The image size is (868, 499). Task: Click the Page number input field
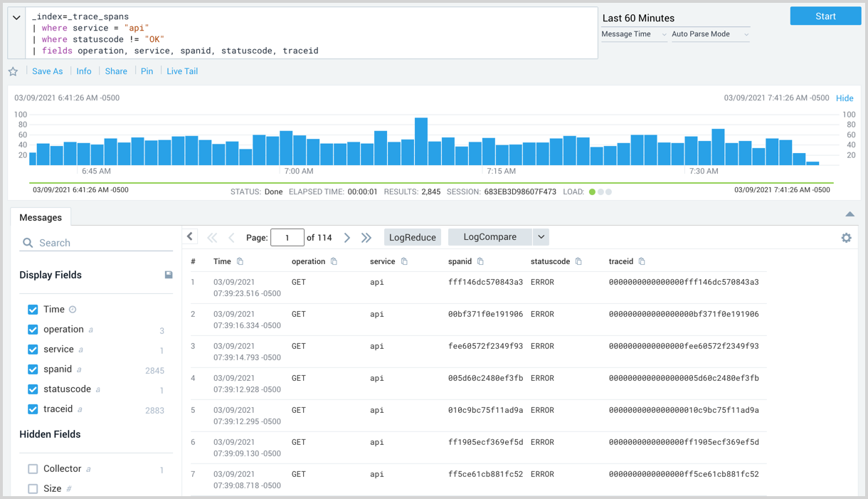tap(287, 237)
